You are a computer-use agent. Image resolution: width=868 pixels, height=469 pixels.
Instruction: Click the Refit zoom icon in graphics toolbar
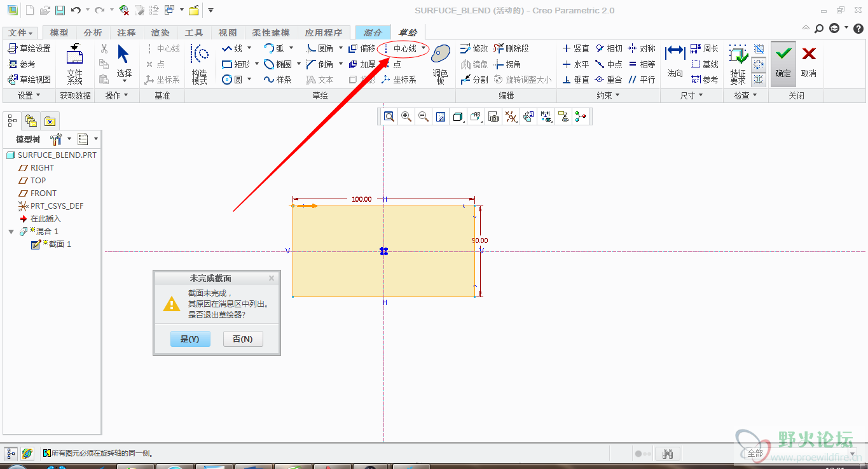[389, 116]
